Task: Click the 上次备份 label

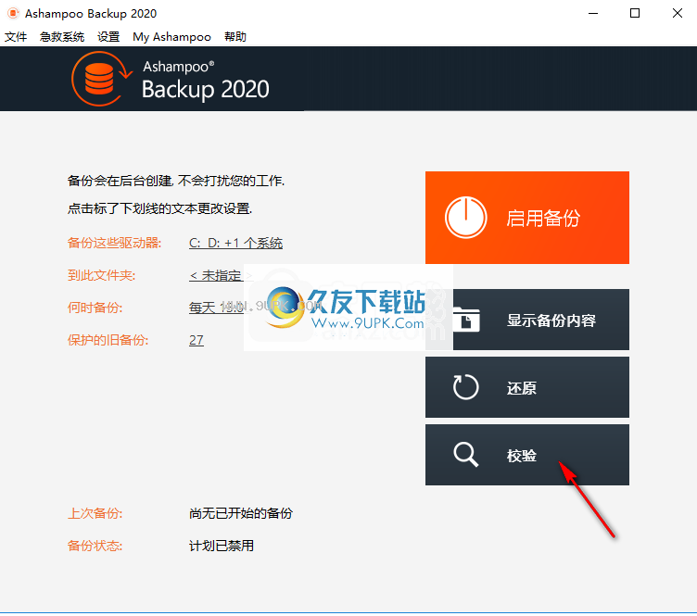Action: pos(95,513)
